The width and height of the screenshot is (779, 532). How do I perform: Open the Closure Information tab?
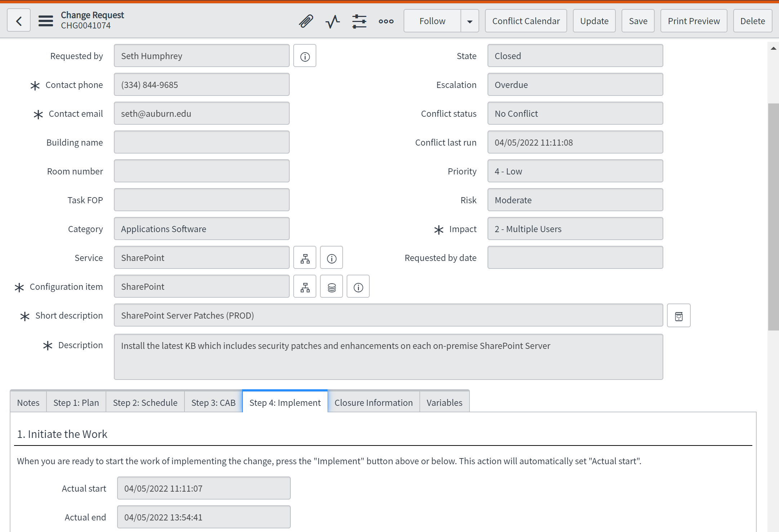[373, 403]
